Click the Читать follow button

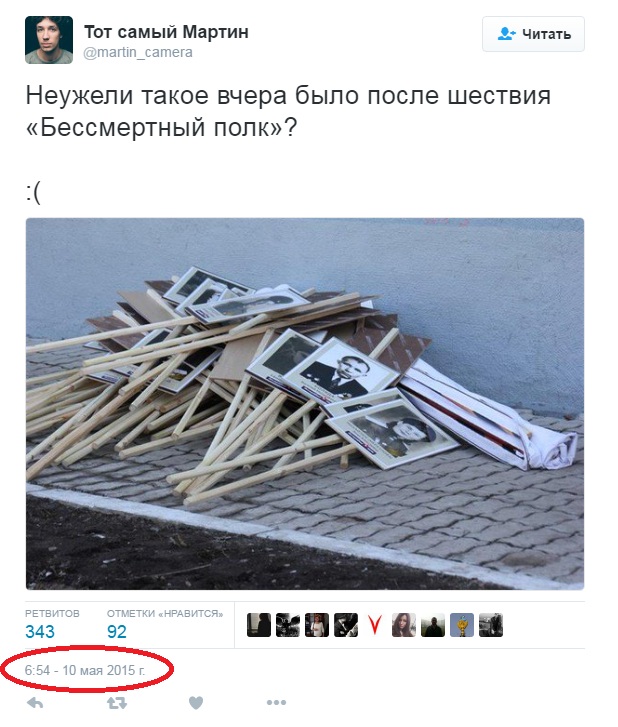(x=533, y=34)
